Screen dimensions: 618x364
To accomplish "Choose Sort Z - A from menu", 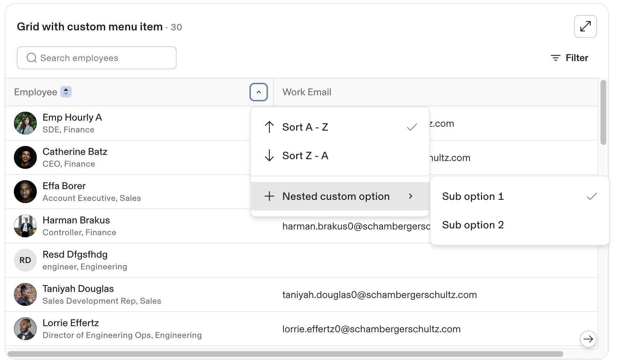I will (x=305, y=156).
